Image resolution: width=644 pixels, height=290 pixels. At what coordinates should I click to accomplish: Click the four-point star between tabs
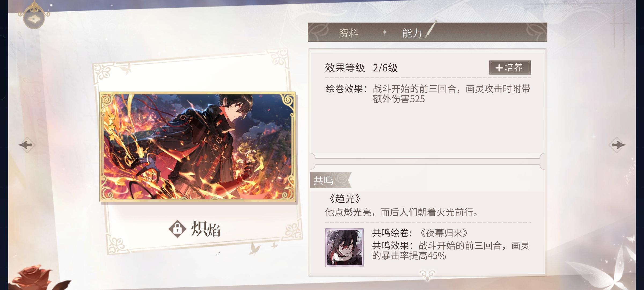pyautogui.click(x=385, y=32)
